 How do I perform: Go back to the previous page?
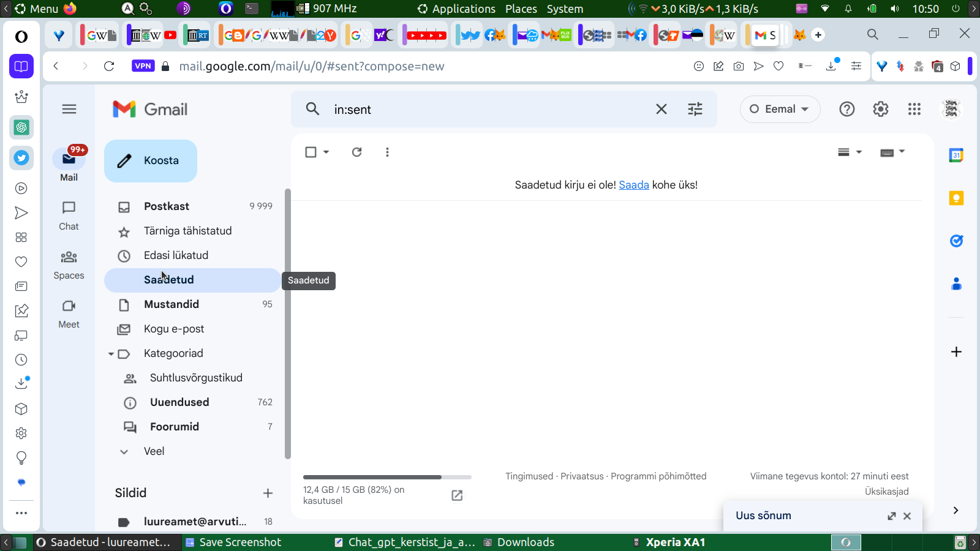click(x=56, y=66)
